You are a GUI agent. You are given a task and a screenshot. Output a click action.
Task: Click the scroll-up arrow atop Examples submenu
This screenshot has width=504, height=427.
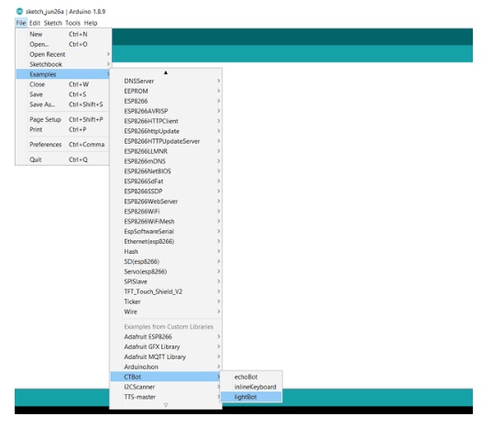click(x=166, y=72)
